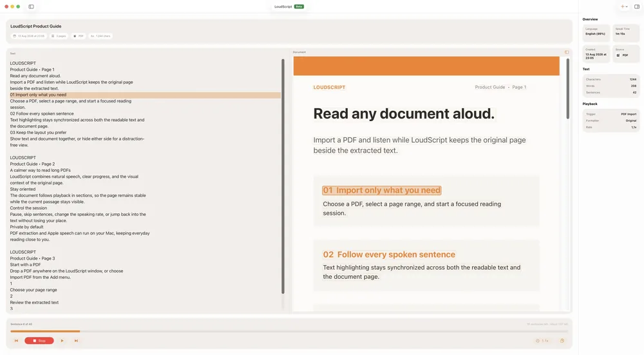Select text line 'Review the extracted text'
The width and height of the screenshot is (644, 355).
tap(34, 302)
